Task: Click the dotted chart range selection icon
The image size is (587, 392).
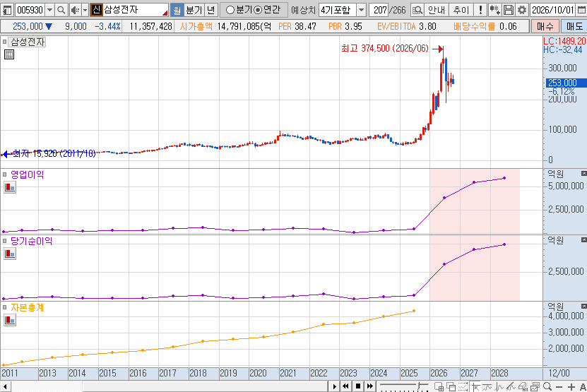Action: tap(463, 386)
